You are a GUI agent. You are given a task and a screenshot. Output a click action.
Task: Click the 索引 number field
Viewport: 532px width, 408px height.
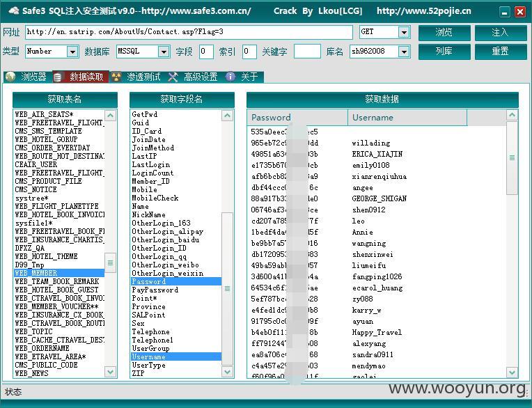[x=249, y=52]
